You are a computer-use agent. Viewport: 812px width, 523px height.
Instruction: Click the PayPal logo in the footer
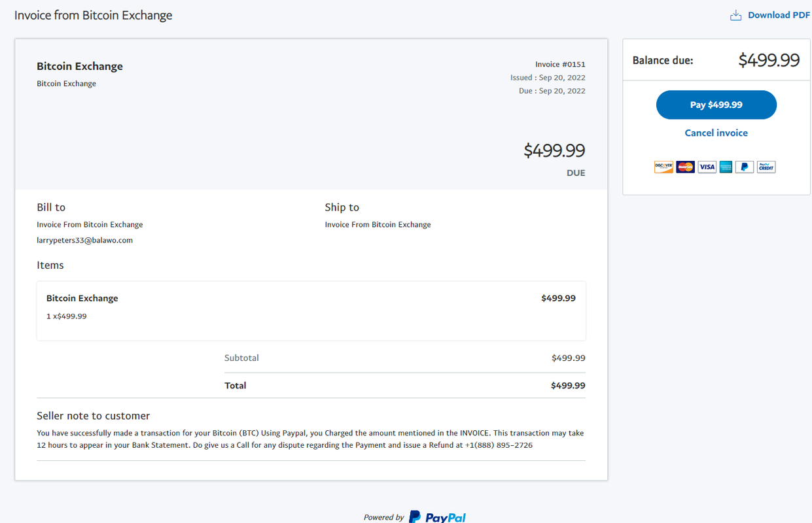(438, 517)
